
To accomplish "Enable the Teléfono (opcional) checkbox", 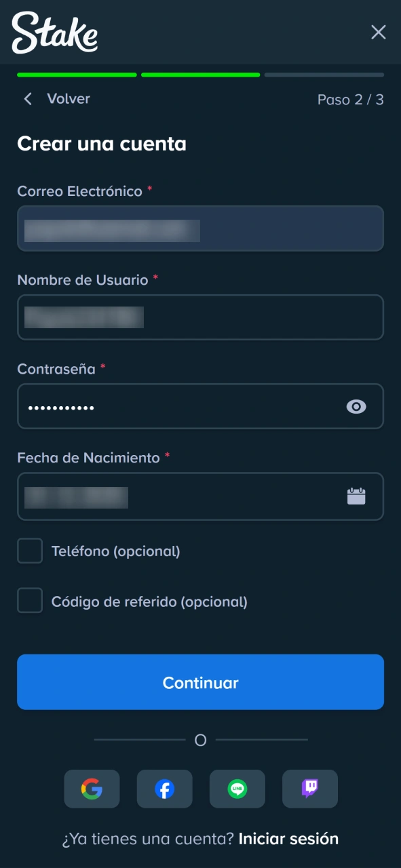I will point(30,551).
